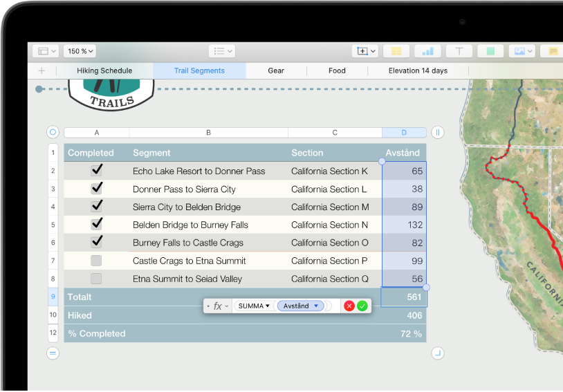The width and height of the screenshot is (563, 392).
Task: Click the Trails logo badge
Action: (x=111, y=95)
